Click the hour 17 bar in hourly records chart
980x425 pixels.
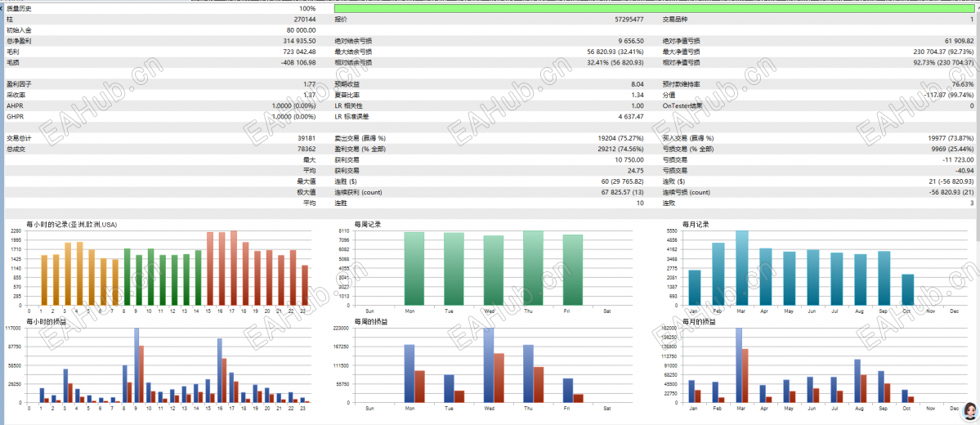233,268
